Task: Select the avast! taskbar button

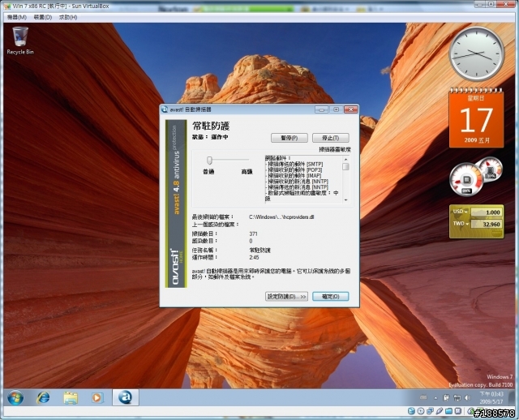Action: (x=126, y=397)
